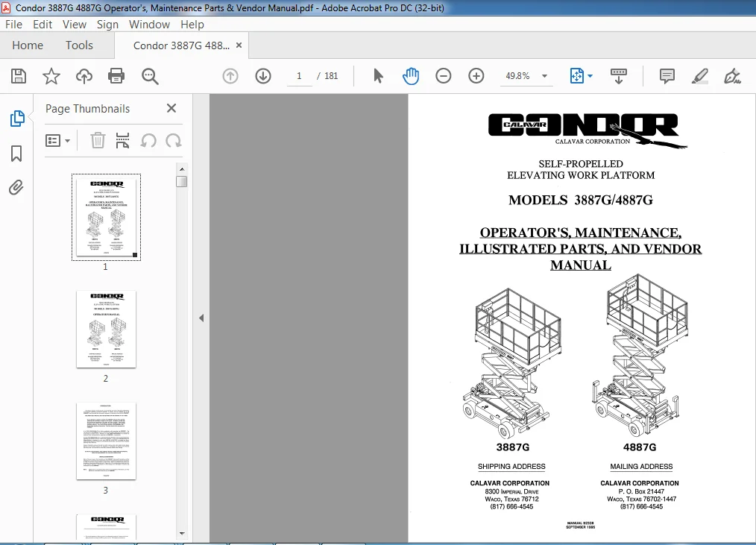Screen dimensions: 756x545
Task: Rotate page counterclockwise
Action: pos(148,141)
